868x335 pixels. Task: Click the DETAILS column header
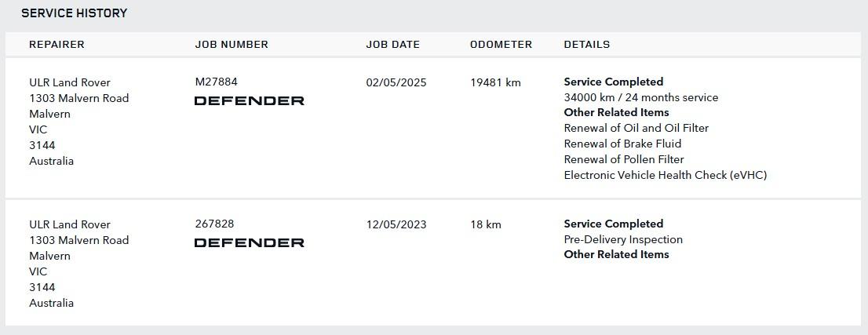coord(587,44)
